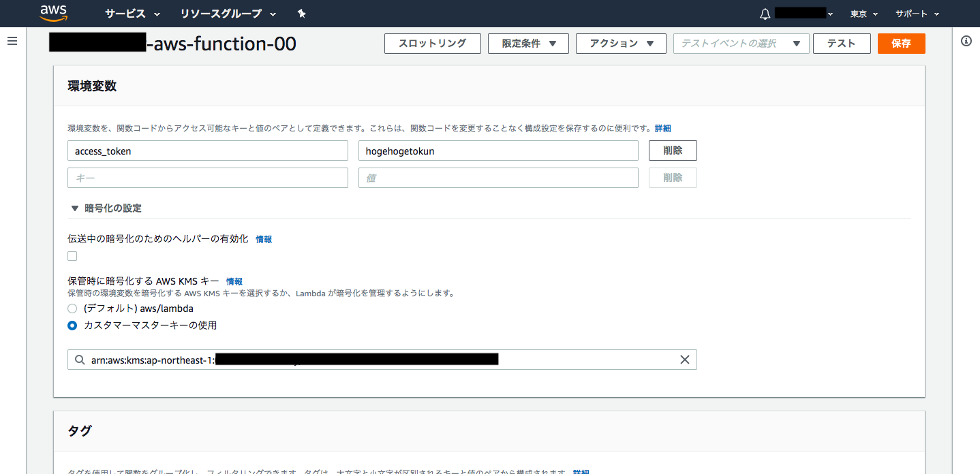Open the redacted account name menu
The width and height of the screenshot is (980, 474).
(x=804, y=14)
